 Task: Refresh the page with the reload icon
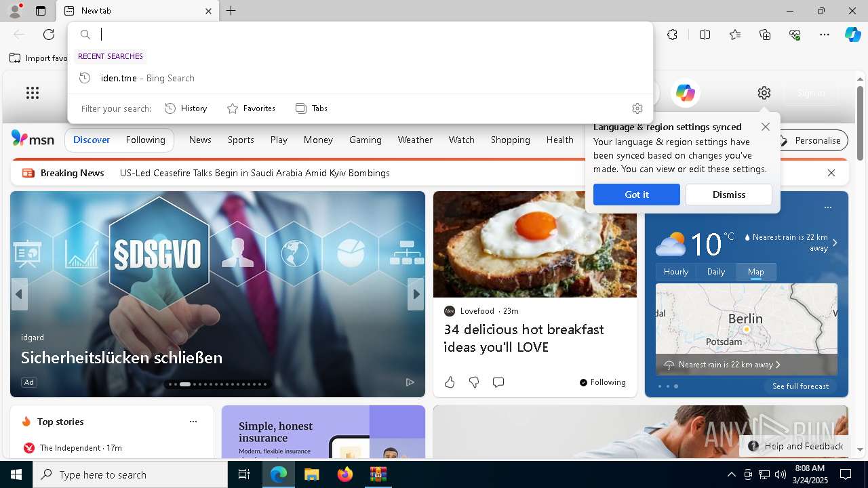tap(49, 35)
